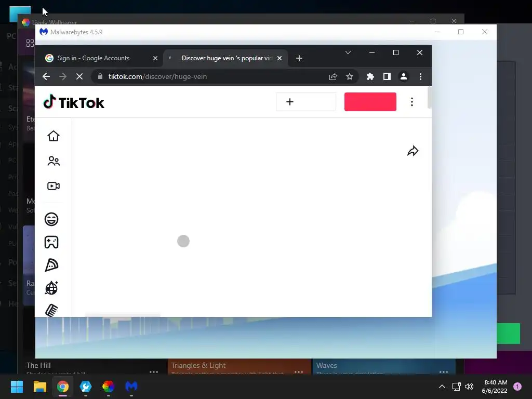Open Chrome Extensions puzzle icon
Screen dimensions: 532x399
coord(370,77)
